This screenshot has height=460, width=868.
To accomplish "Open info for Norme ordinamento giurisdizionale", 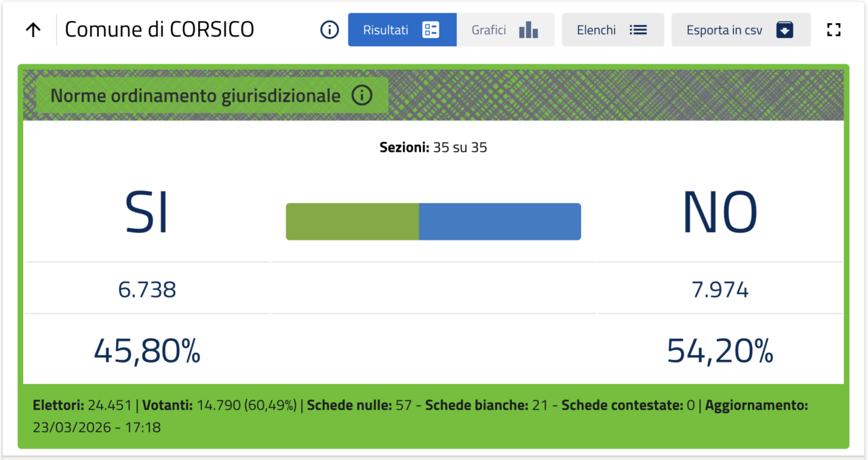I will [x=362, y=96].
